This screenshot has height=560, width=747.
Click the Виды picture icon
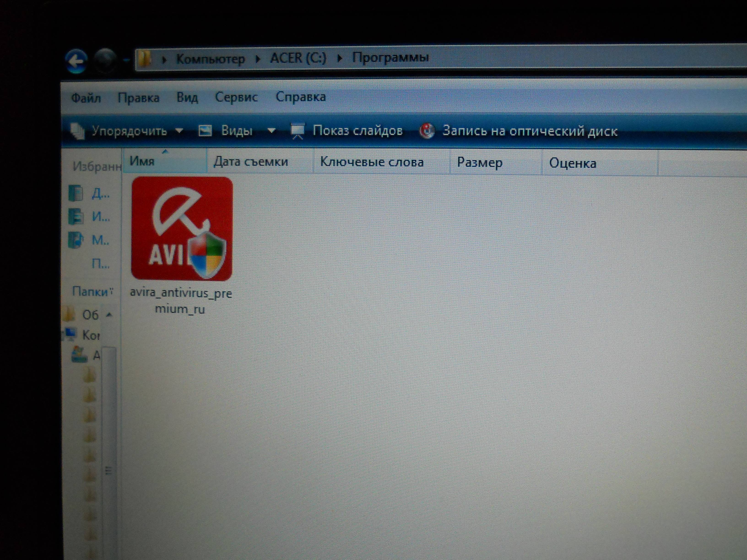point(205,131)
